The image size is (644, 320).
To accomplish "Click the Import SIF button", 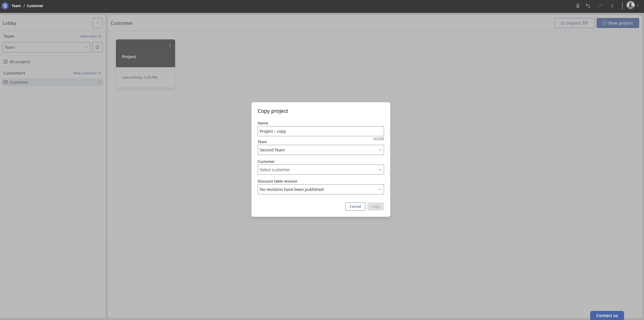I will tap(574, 23).
